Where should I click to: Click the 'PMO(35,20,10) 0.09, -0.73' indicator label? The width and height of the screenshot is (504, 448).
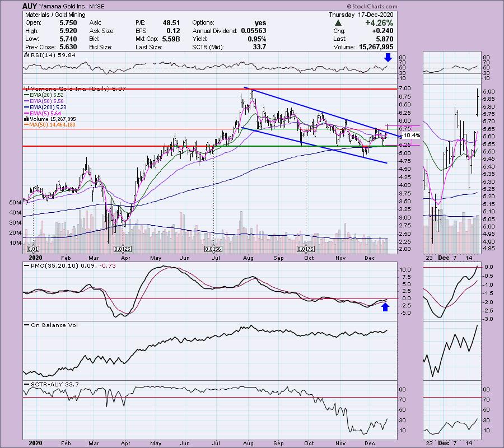point(73,266)
